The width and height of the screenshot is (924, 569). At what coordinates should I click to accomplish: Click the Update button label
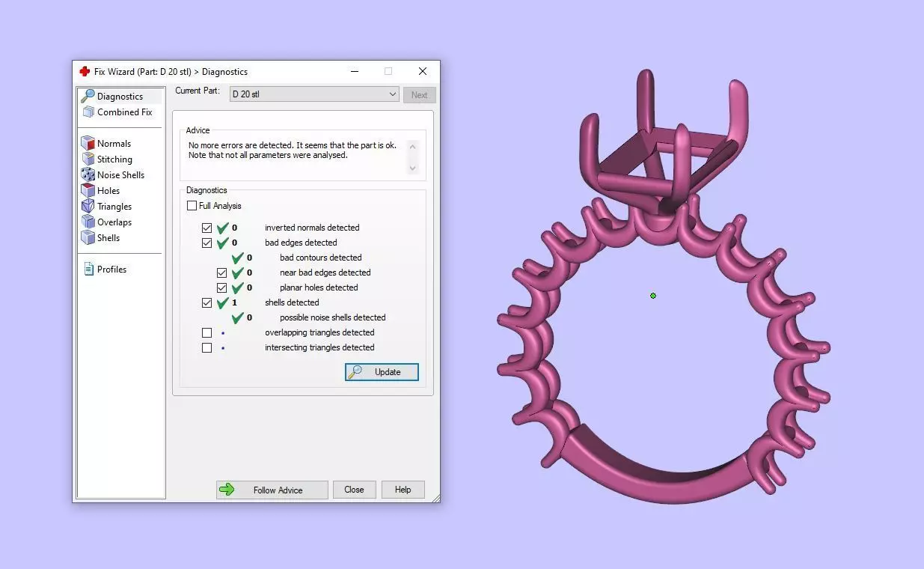click(x=388, y=372)
